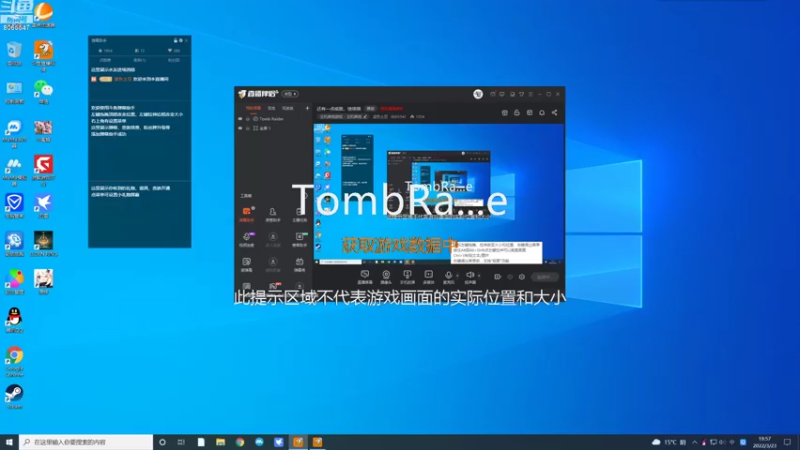Open the highlighted orange danmaku helper tool

pos(246,214)
